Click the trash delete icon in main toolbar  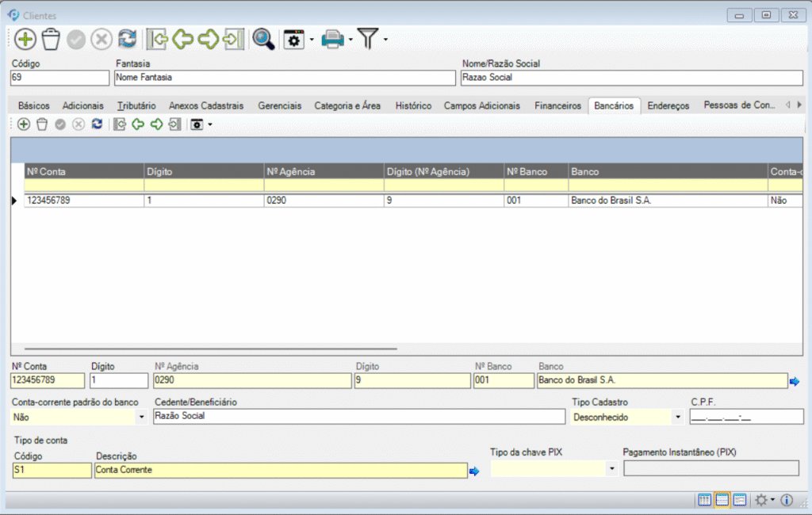tap(51, 39)
